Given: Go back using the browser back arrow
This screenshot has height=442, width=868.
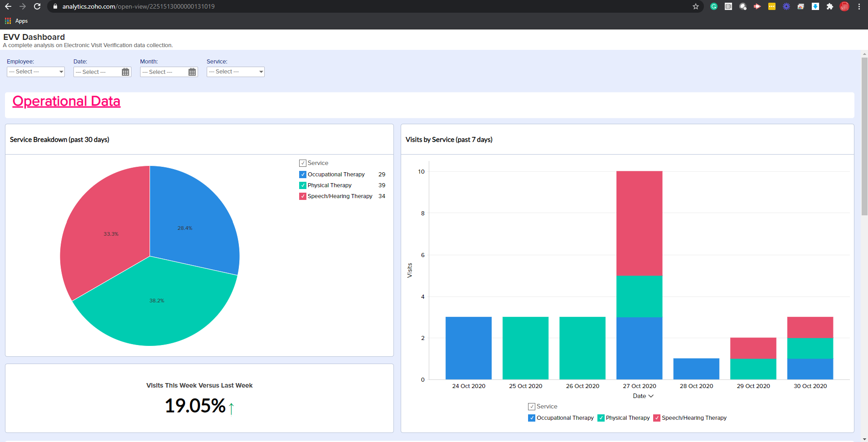Looking at the screenshot, I should 8,6.
